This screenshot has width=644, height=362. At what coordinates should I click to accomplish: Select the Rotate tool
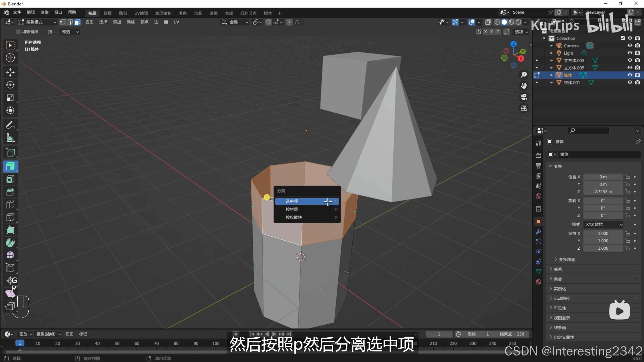click(10, 85)
